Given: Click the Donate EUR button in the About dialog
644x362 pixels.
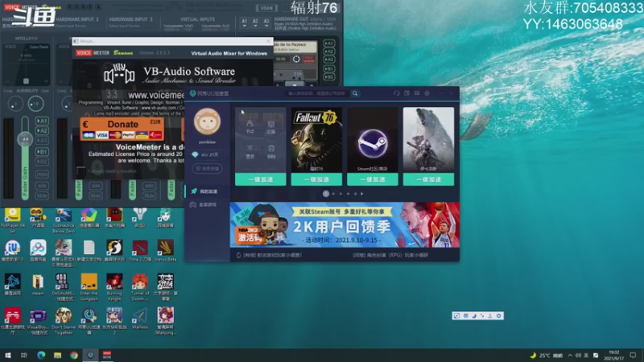Looking at the screenshot, I should coord(122,129).
